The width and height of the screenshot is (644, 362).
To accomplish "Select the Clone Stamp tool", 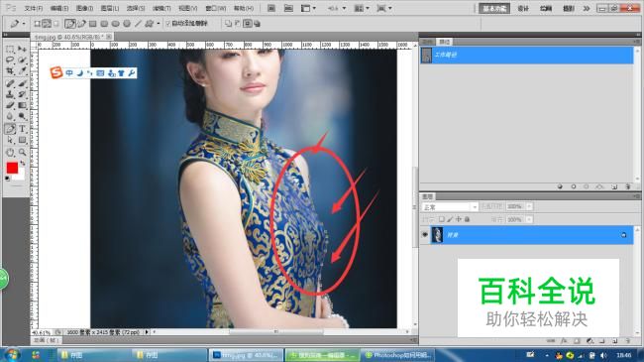I will point(10,94).
